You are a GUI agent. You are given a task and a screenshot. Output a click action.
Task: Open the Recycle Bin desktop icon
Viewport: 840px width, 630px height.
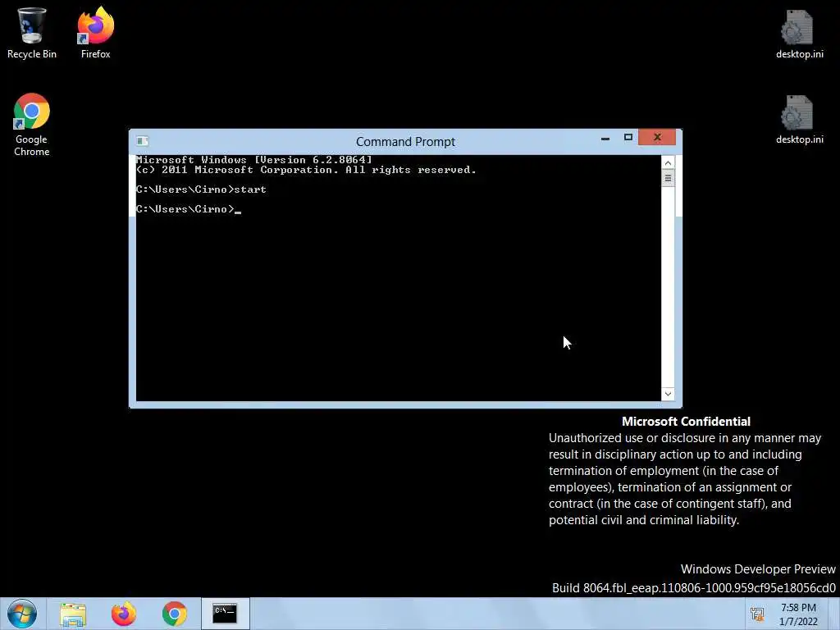tap(32, 32)
